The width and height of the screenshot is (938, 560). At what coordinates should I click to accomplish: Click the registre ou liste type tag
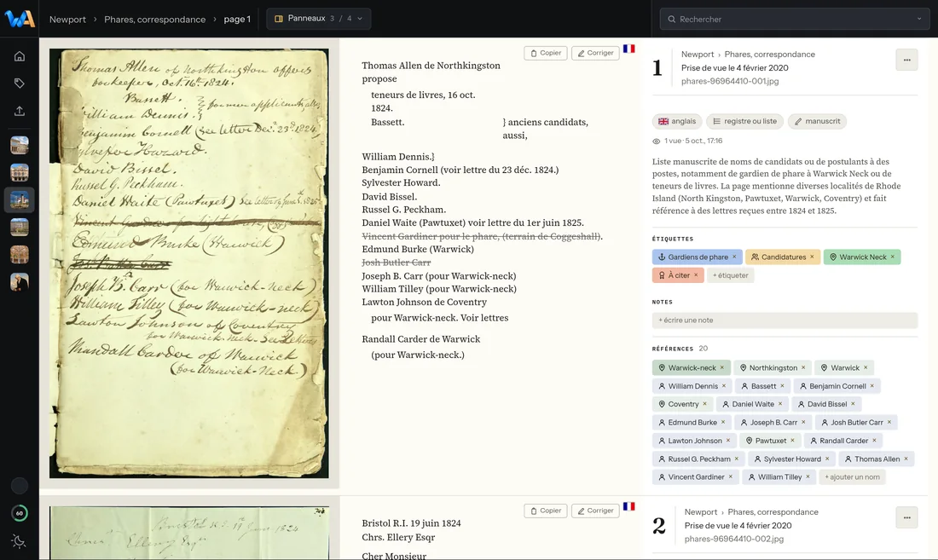pos(744,121)
